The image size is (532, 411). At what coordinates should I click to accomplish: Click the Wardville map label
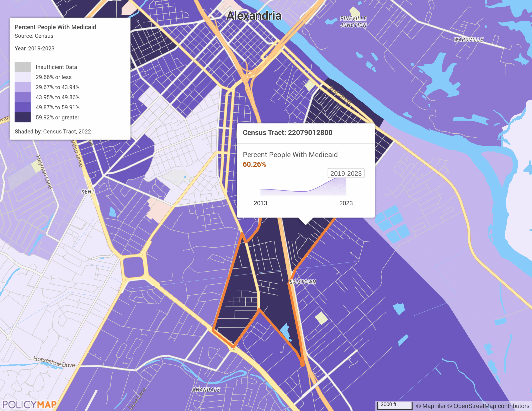click(x=468, y=39)
